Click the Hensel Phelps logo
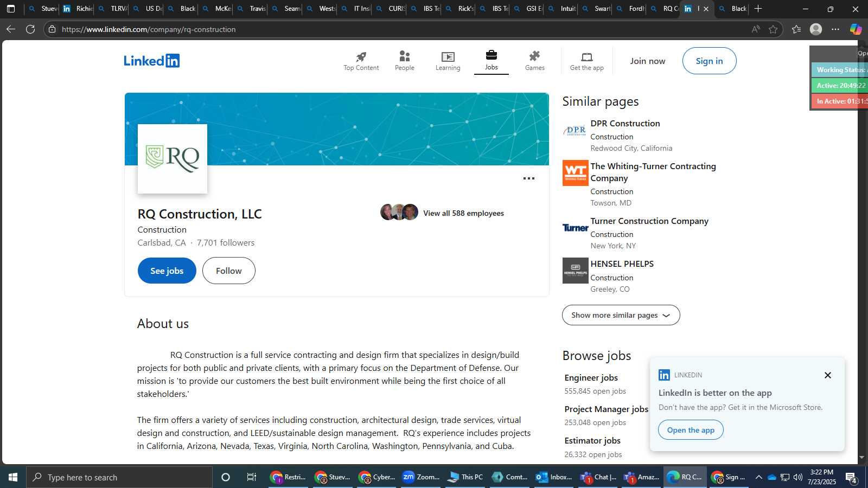The image size is (868, 488). pyautogui.click(x=575, y=271)
